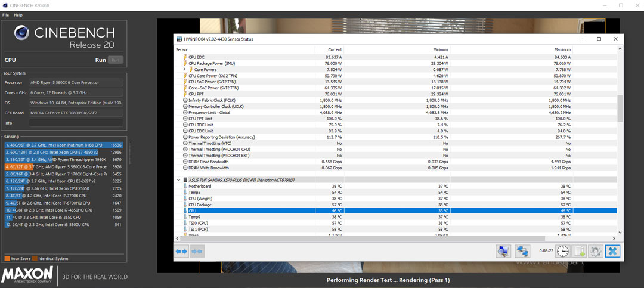The width and height of the screenshot is (644, 288).
Task: Click the 0:08:23 elapsed time readout
Action: click(546, 250)
